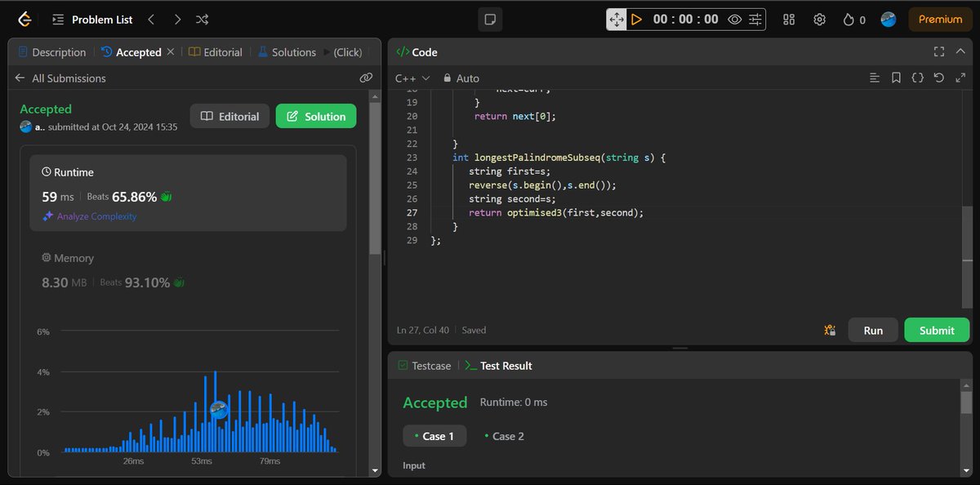980x485 pixels.
Task: Click the debugger bug icon
Action: 830,331
